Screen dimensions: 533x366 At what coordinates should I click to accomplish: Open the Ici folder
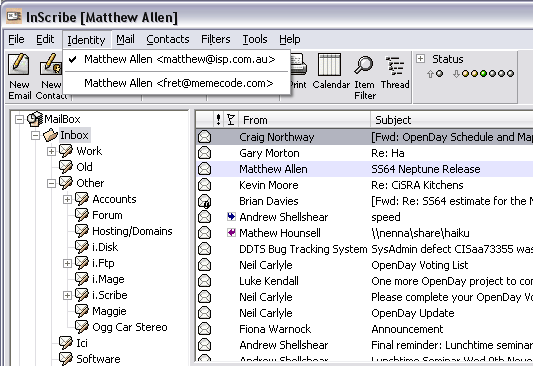click(82, 343)
